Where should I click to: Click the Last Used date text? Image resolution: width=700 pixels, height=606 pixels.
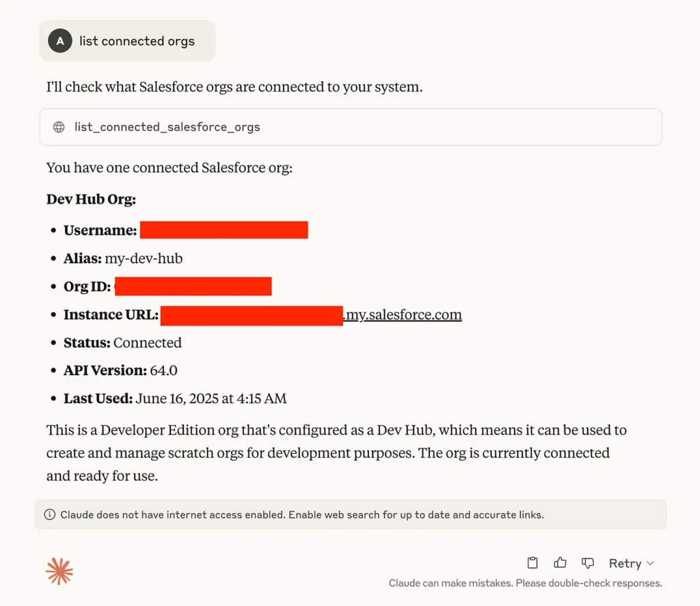coord(211,398)
